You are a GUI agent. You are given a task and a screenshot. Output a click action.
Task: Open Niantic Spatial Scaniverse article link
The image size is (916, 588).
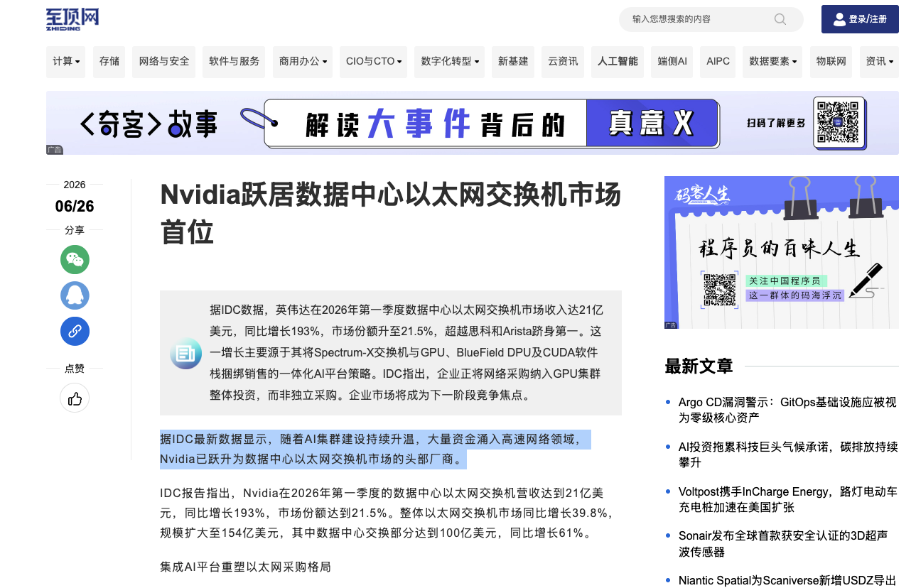click(x=787, y=580)
